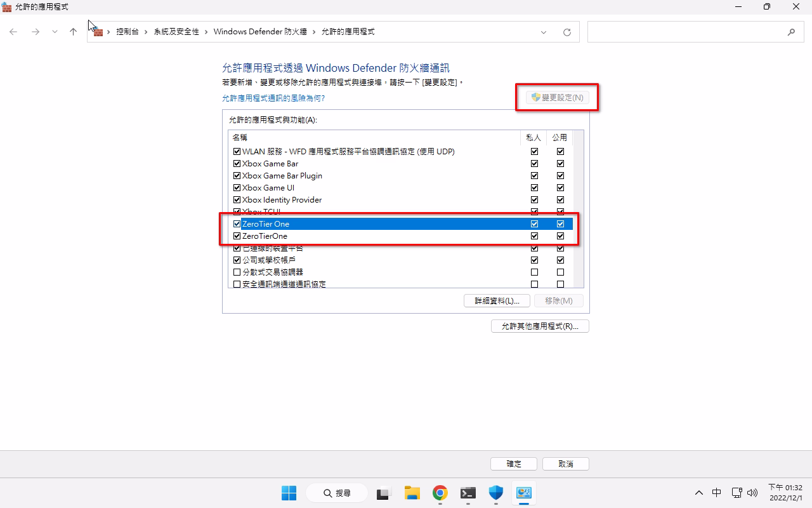The height and width of the screenshot is (508, 812).
Task: Open taskbar 搜尋 box
Action: click(x=336, y=493)
